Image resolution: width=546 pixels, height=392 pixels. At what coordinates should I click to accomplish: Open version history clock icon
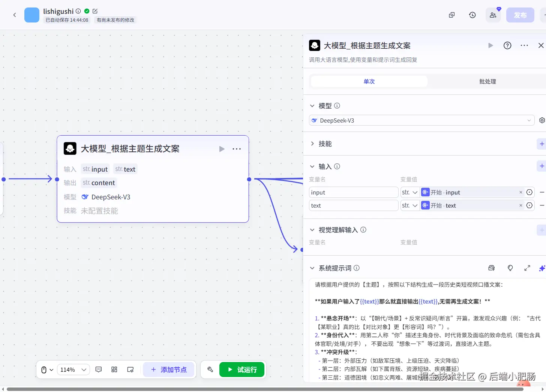[x=472, y=15]
